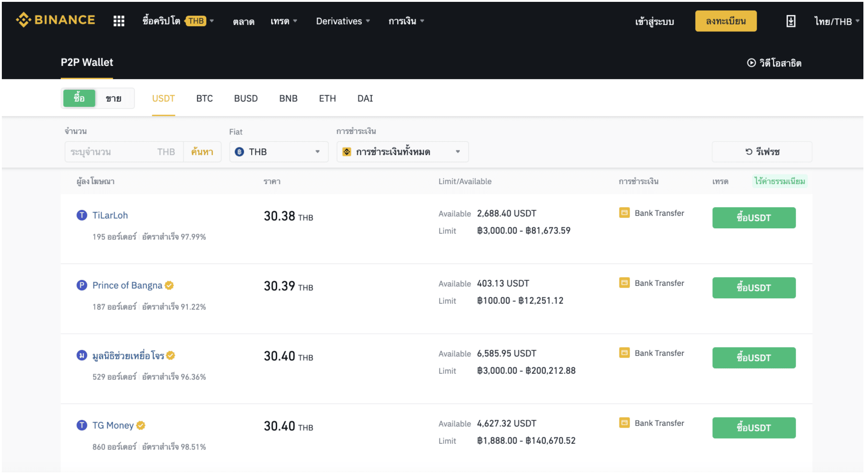The width and height of the screenshot is (868, 476).
Task: Buy USDT from มูลนิธิช่วยเหยื่อโจร
Action: [754, 358]
